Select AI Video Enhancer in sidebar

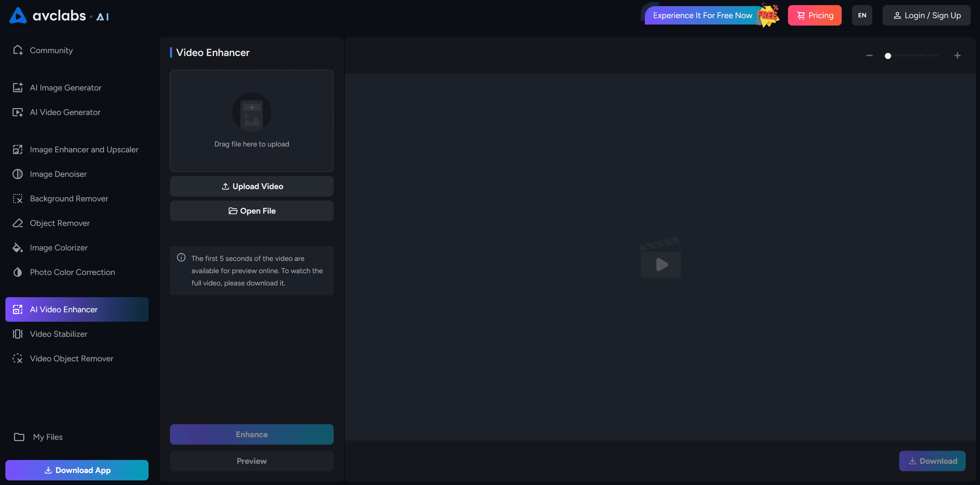pyautogui.click(x=77, y=309)
